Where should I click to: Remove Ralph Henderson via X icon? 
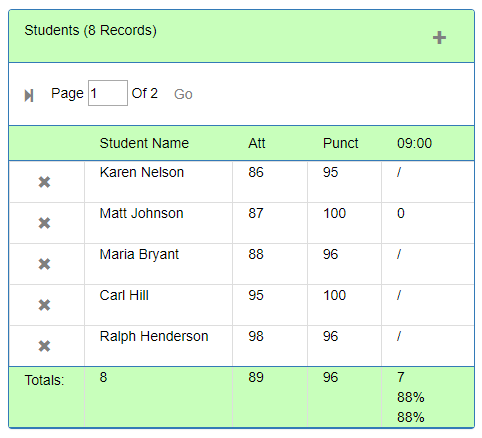tap(44, 346)
